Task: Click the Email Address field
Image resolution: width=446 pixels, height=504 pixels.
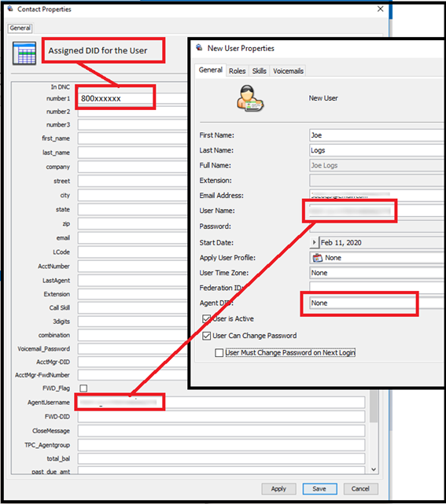Action: click(377, 195)
